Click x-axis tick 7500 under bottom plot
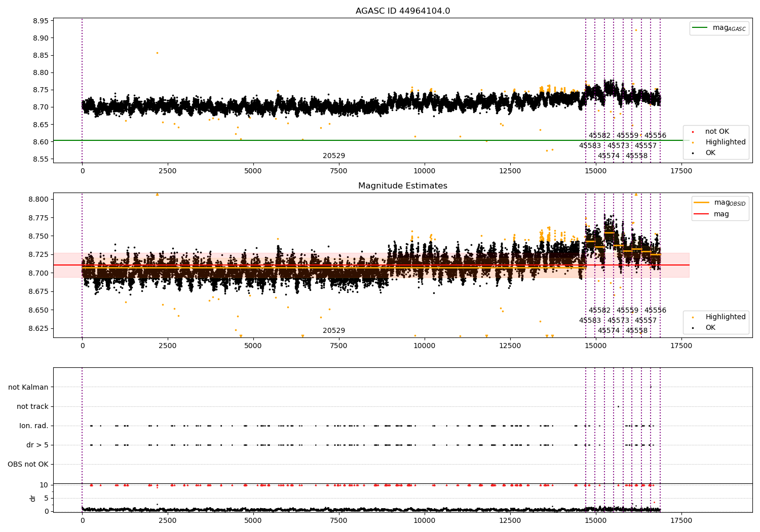The height and width of the screenshot is (532, 760). tap(338, 520)
